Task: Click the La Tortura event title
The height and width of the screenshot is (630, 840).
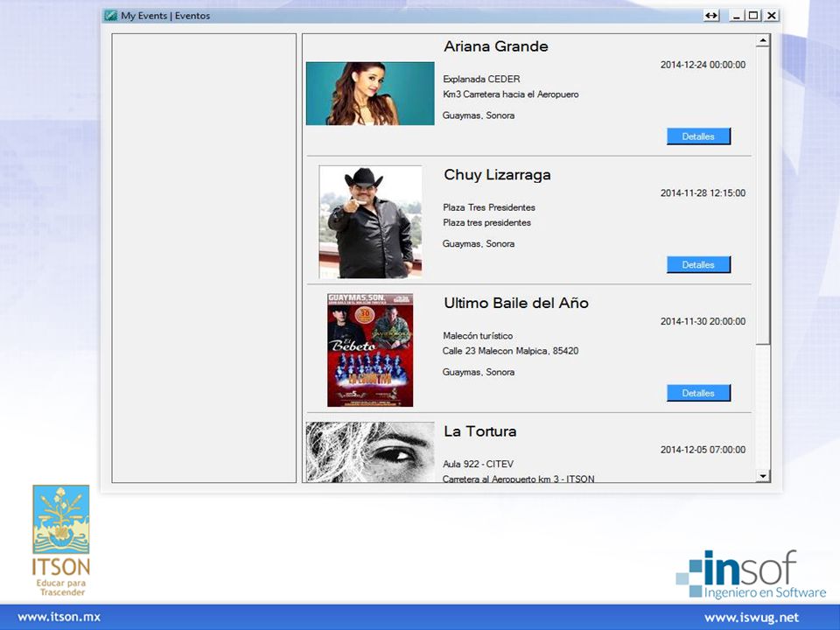Action: [x=480, y=431]
